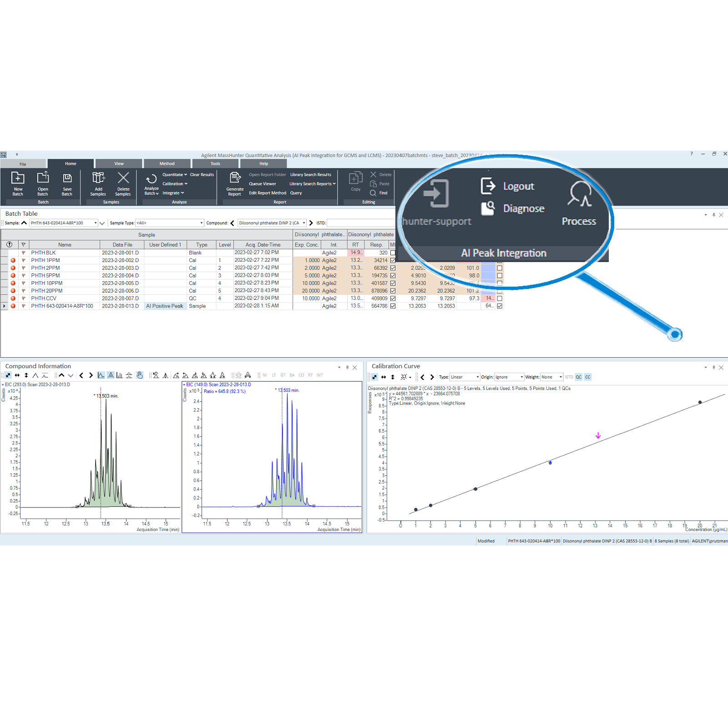Create a New Batch
Screen dimensions: 728x728
tap(18, 183)
